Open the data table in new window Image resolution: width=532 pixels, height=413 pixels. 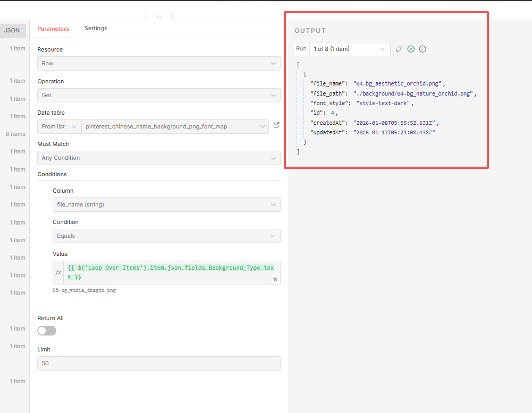[x=276, y=126]
